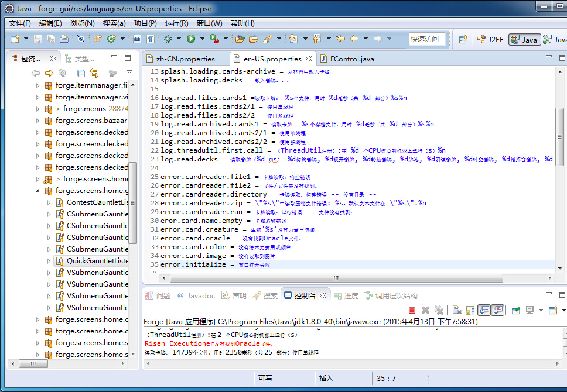The image size is (567, 392).
Task: Click the Open Perspective icon beside J2EE
Action: [x=463, y=39]
